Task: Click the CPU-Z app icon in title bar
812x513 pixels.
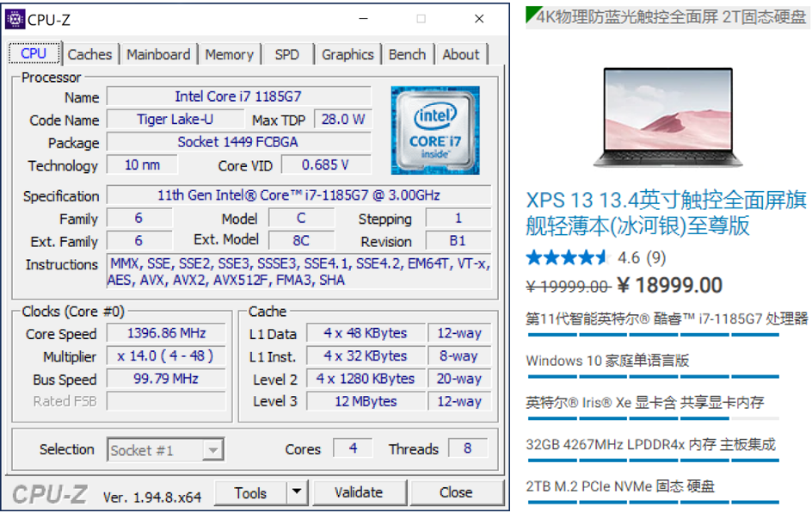Action: pos(15,19)
